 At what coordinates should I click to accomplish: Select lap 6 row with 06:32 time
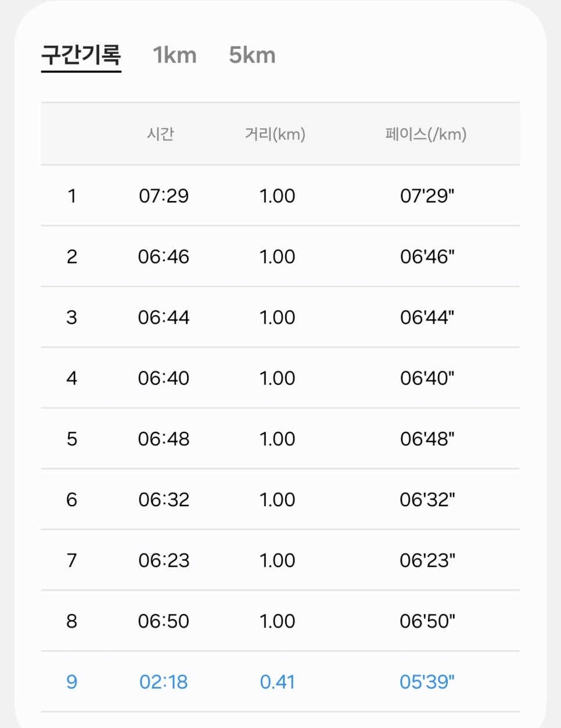(280, 500)
